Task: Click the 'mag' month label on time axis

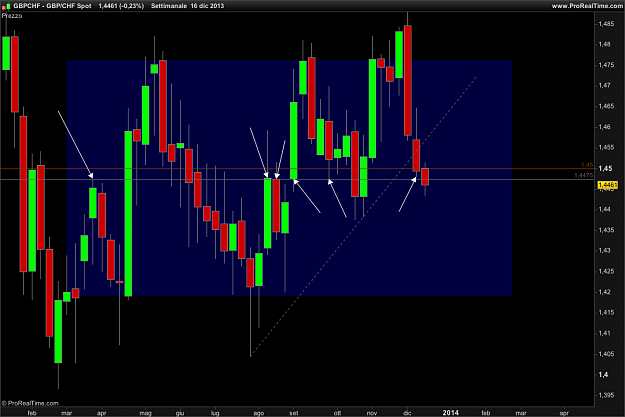Action: [145, 413]
